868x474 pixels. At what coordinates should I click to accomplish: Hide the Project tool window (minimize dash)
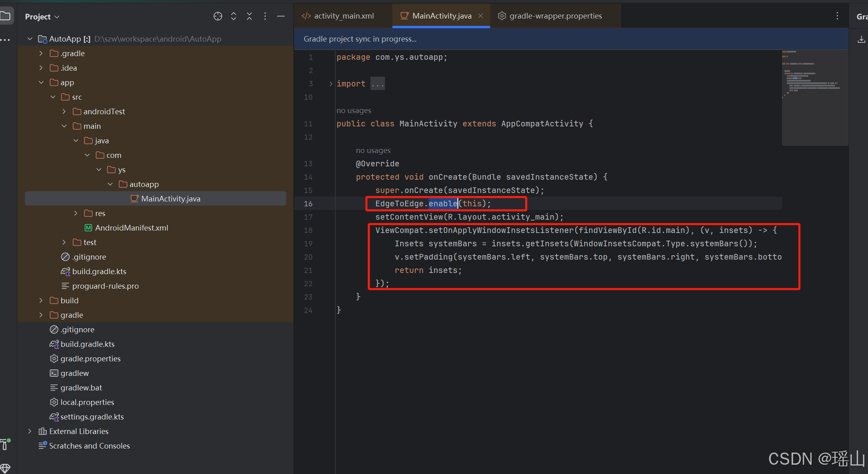(281, 16)
